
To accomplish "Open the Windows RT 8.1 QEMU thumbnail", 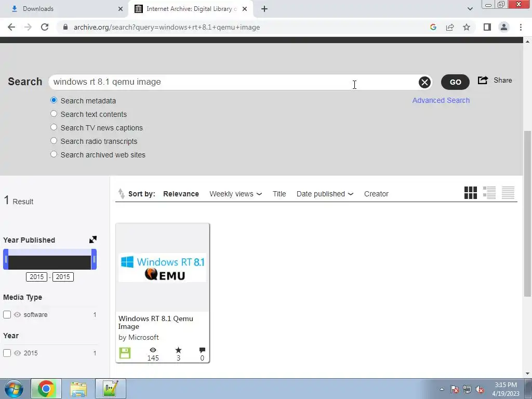I will [163, 268].
